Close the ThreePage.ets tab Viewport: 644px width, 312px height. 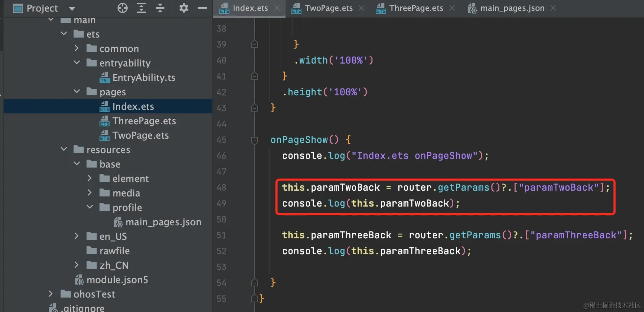tap(452, 8)
